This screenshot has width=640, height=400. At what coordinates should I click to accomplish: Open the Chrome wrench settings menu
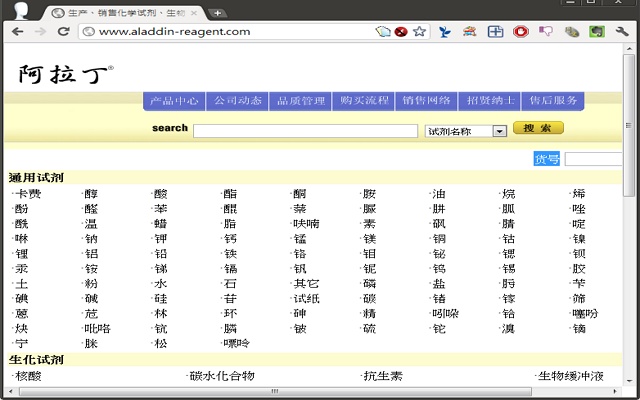click(622, 31)
